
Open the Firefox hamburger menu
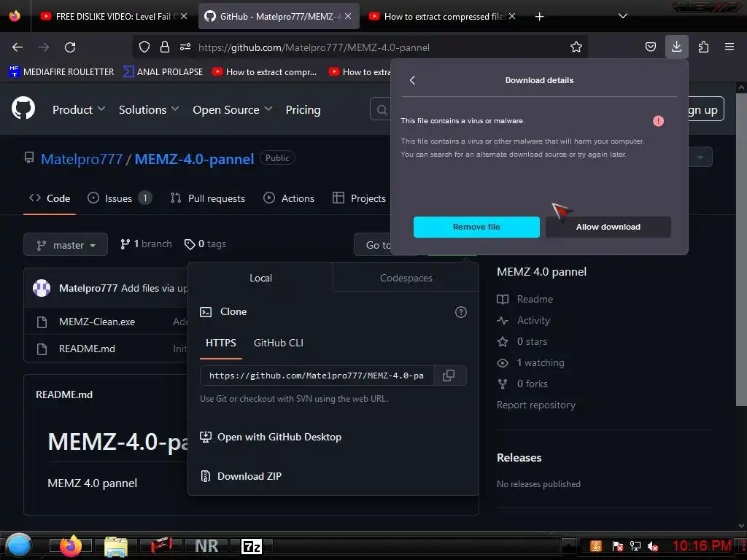coord(729,47)
